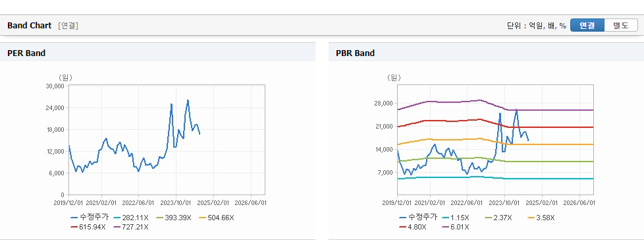Toggle 1.15X legend entry
The height and width of the screenshot is (240, 644).
(x=456, y=218)
